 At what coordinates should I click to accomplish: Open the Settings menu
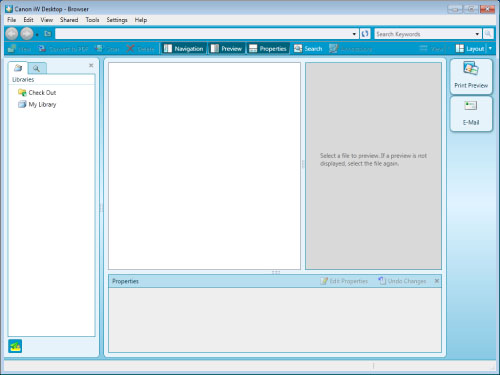coord(117,20)
